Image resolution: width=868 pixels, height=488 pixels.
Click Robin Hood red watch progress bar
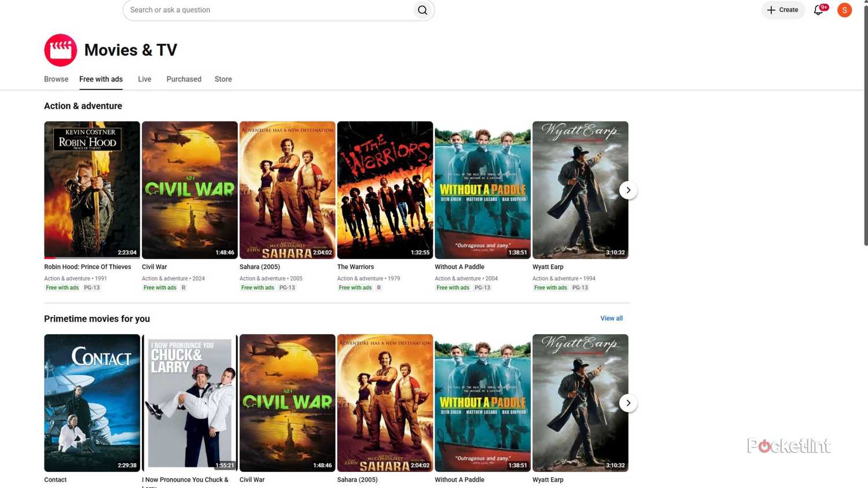[x=50, y=258]
